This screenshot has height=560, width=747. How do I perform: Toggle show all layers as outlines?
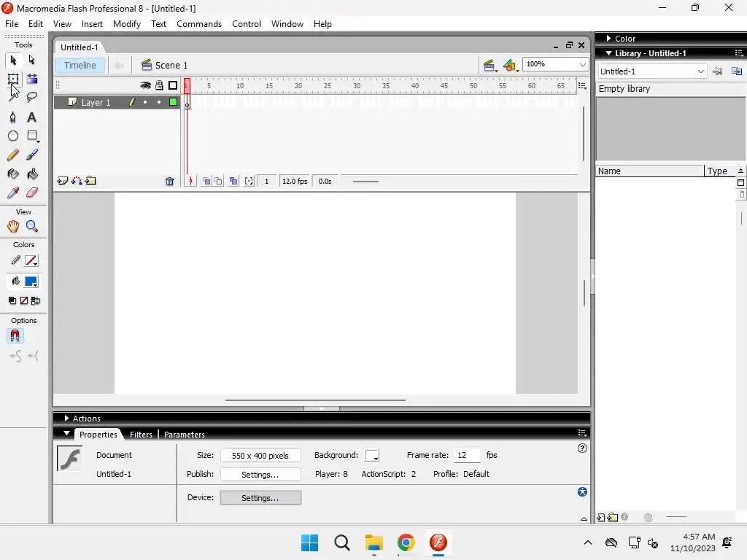[173, 85]
